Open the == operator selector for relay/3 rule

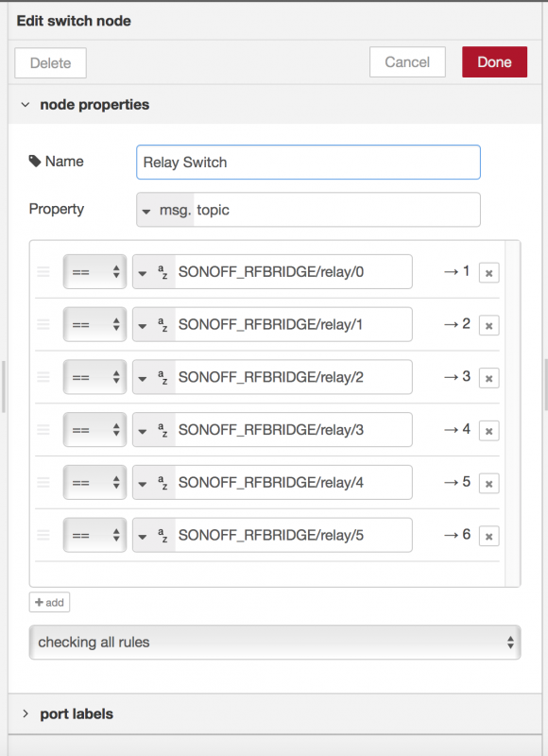point(94,430)
